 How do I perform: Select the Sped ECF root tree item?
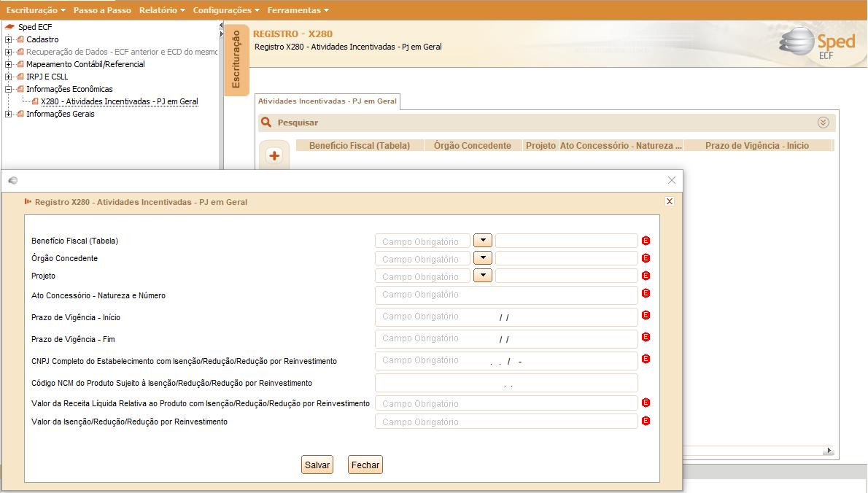(x=35, y=26)
